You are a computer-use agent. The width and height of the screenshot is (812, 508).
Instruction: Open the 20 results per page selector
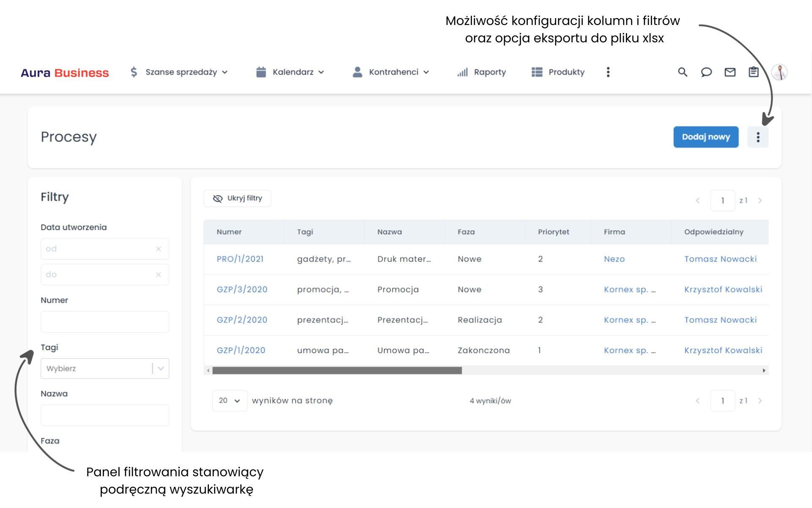coord(229,400)
